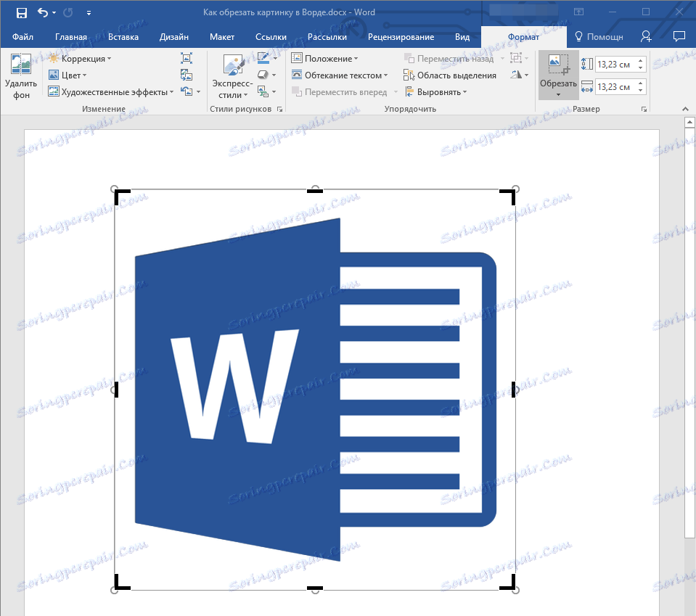Click the bottom-right corner crop handle
696x616 pixels.
509,583
